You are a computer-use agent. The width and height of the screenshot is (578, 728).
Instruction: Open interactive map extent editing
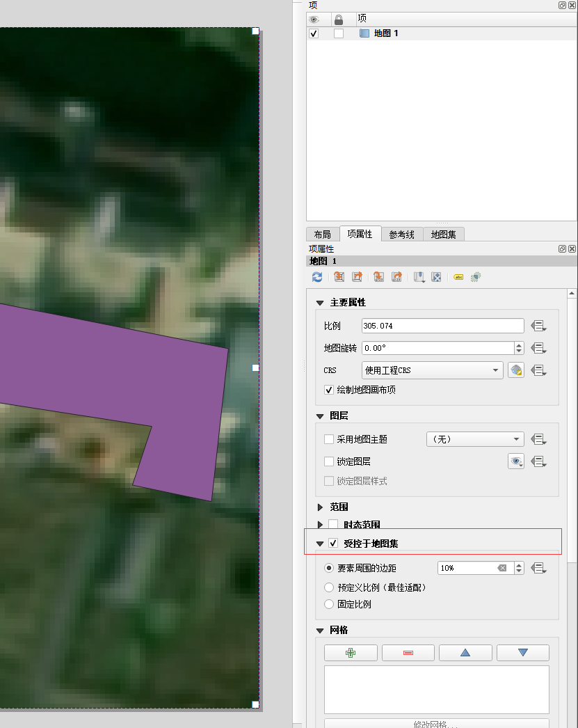click(x=436, y=277)
